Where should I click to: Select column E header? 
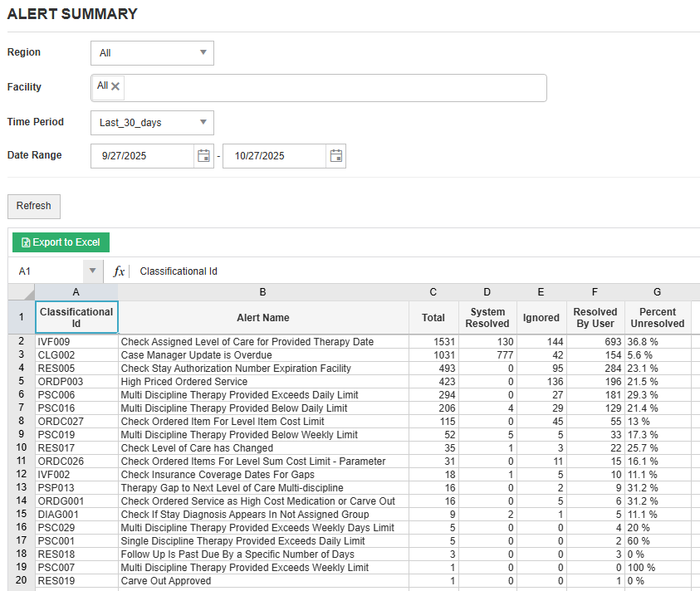541,292
